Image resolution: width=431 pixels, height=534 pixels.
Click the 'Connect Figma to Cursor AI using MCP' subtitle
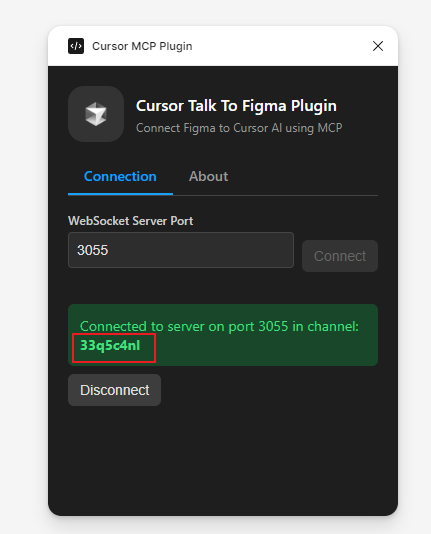[239, 128]
